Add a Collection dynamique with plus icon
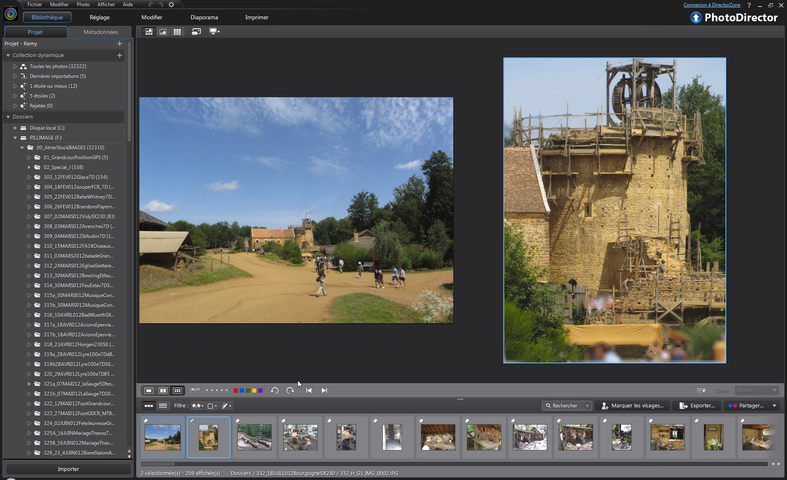787x480 pixels. 119,55
